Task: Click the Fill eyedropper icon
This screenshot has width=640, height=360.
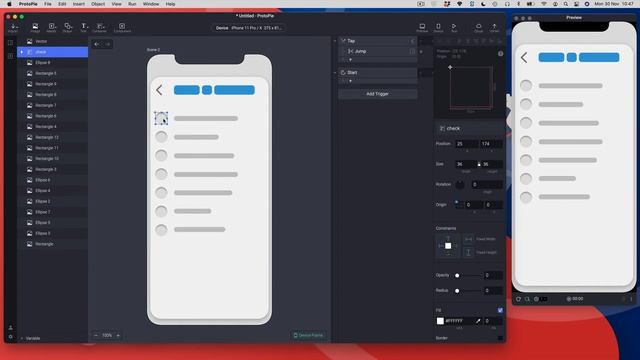Action: coord(478,321)
